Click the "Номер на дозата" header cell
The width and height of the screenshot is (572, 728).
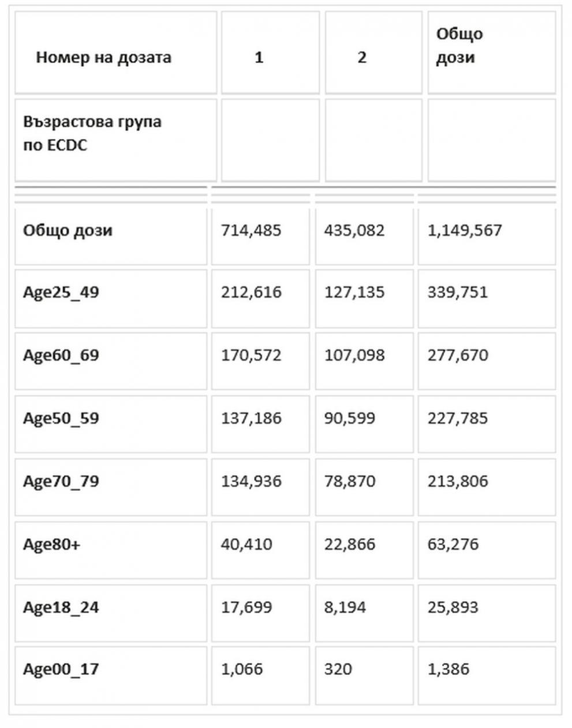pyautogui.click(x=104, y=58)
